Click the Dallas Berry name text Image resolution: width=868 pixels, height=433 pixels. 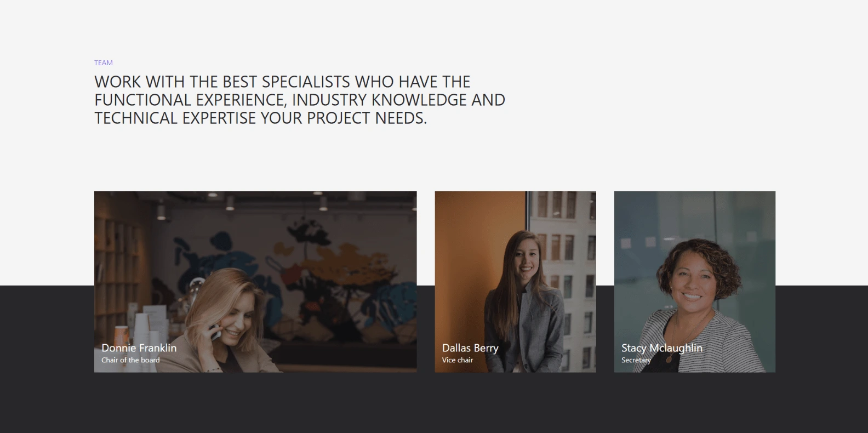470,348
